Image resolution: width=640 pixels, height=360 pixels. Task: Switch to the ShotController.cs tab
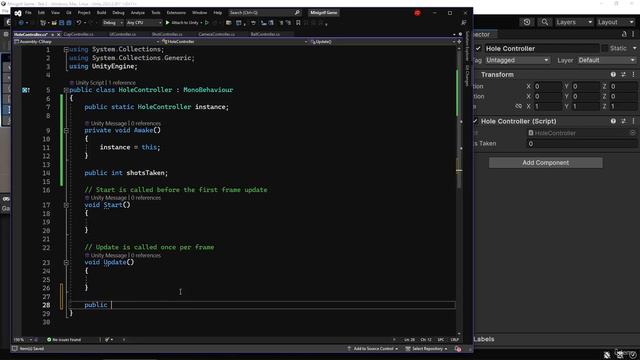(167, 35)
